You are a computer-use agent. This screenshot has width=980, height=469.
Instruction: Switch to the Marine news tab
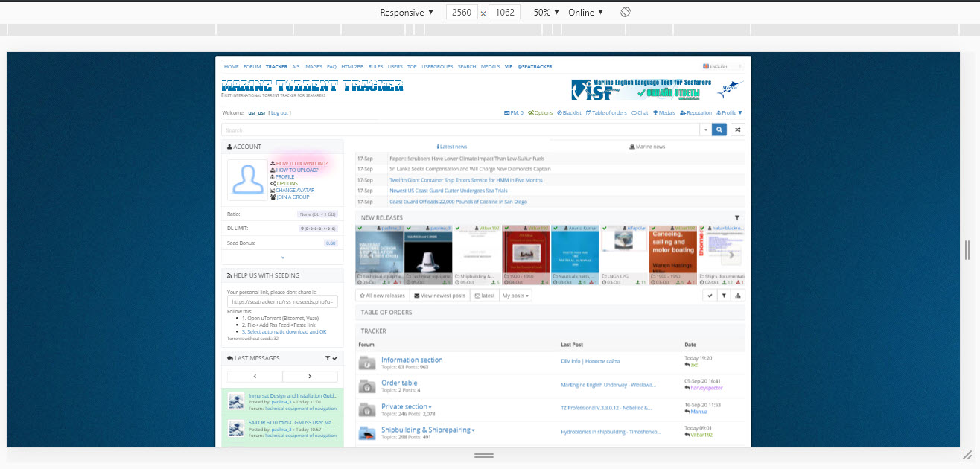(x=647, y=147)
